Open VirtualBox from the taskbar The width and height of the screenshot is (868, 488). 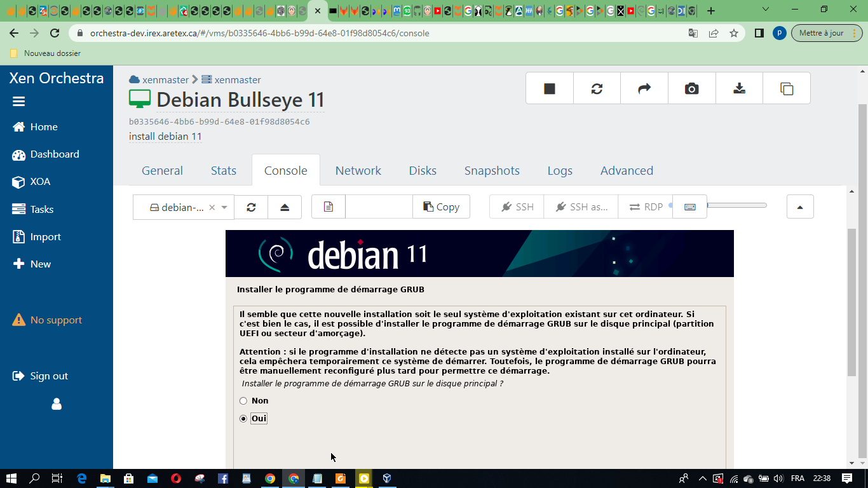tap(387, 478)
